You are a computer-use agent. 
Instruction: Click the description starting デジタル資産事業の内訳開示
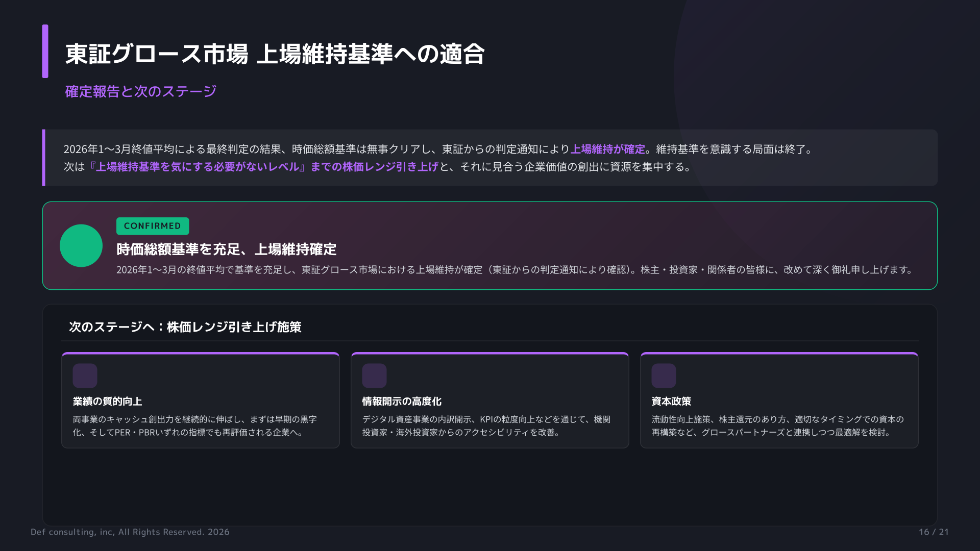[486, 425]
